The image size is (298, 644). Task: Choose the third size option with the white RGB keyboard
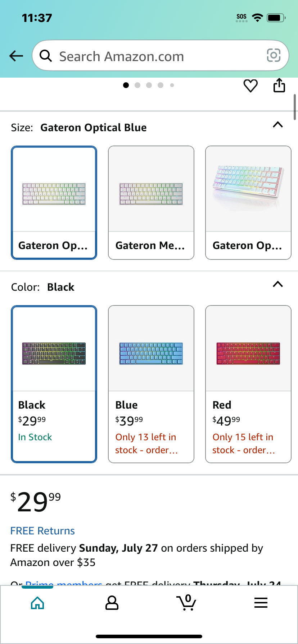(x=248, y=203)
